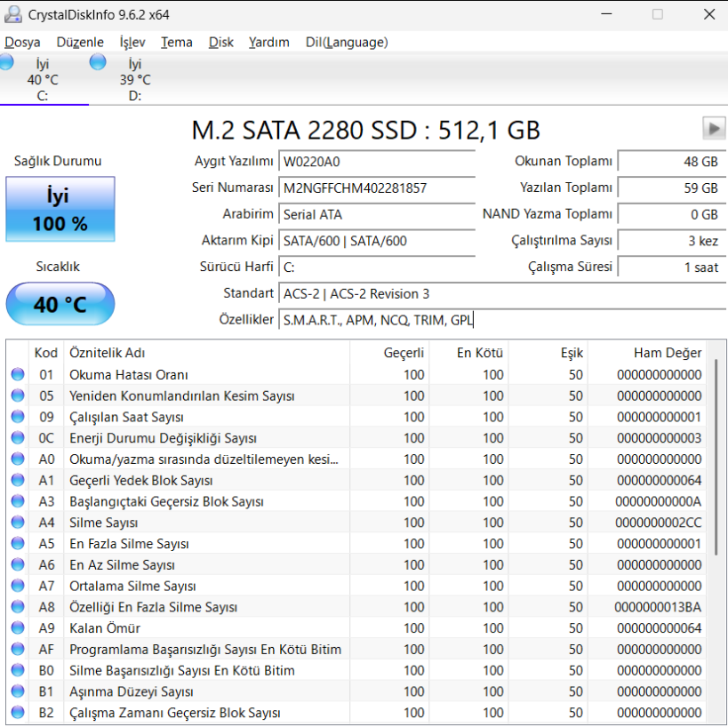728x727 pixels.
Task: Click status orb for Kalan Ömür row
Action: click(18, 627)
